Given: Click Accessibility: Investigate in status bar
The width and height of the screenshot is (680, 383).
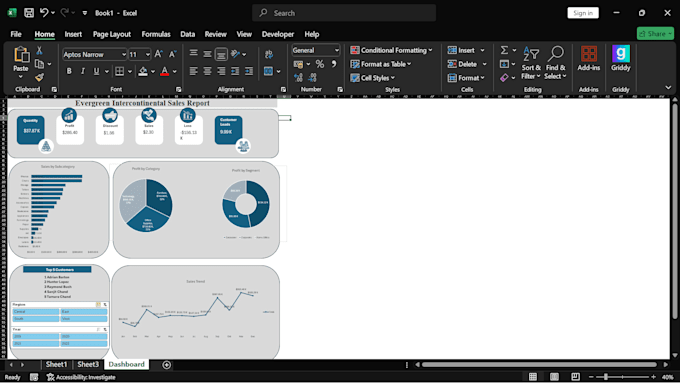Looking at the screenshot, I should pyautogui.click(x=81, y=377).
